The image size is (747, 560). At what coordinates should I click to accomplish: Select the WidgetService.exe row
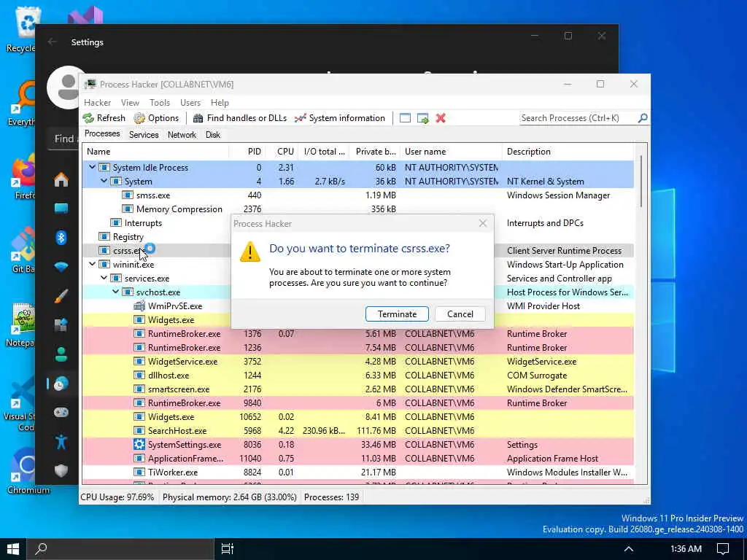pos(357,362)
